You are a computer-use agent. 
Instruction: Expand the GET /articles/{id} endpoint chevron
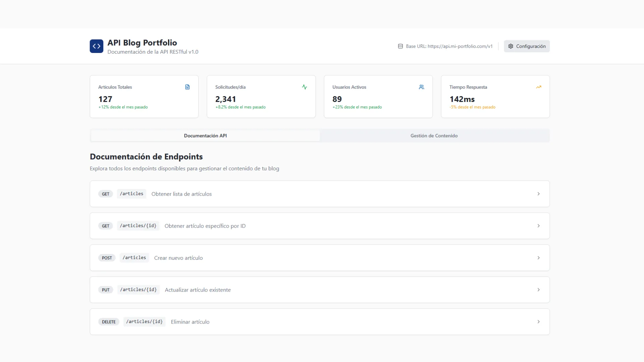point(538,226)
